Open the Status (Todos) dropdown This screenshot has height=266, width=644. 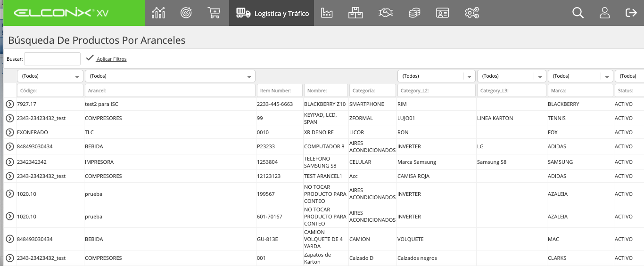click(629, 76)
